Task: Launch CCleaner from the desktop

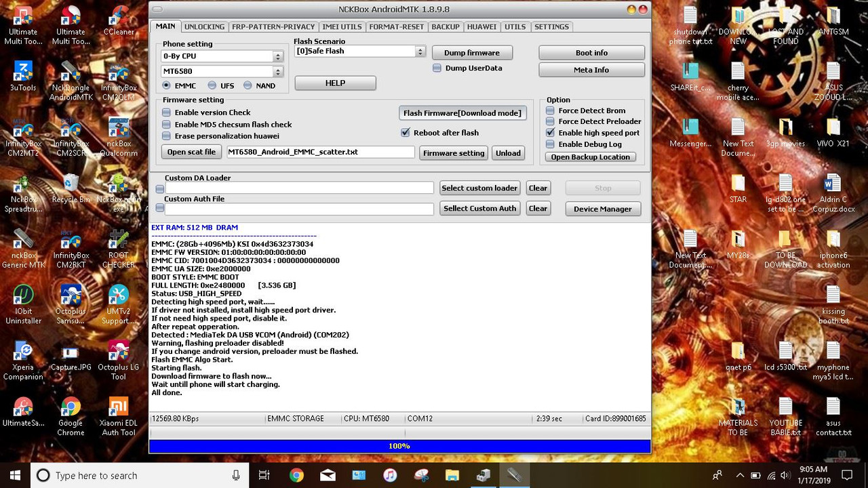Action: click(x=119, y=21)
